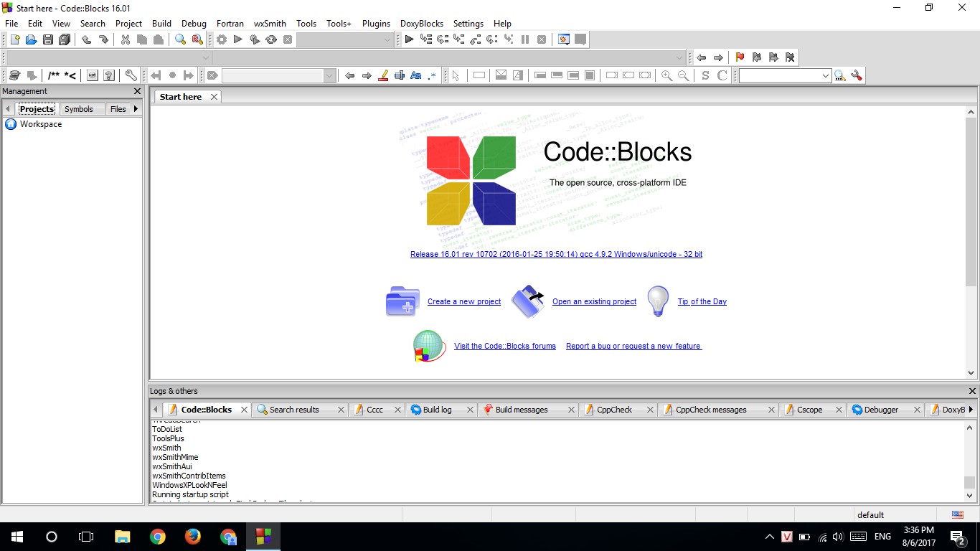Image resolution: width=980 pixels, height=551 pixels.
Task: Open the DoxyBlocks menu
Action: [x=422, y=23]
